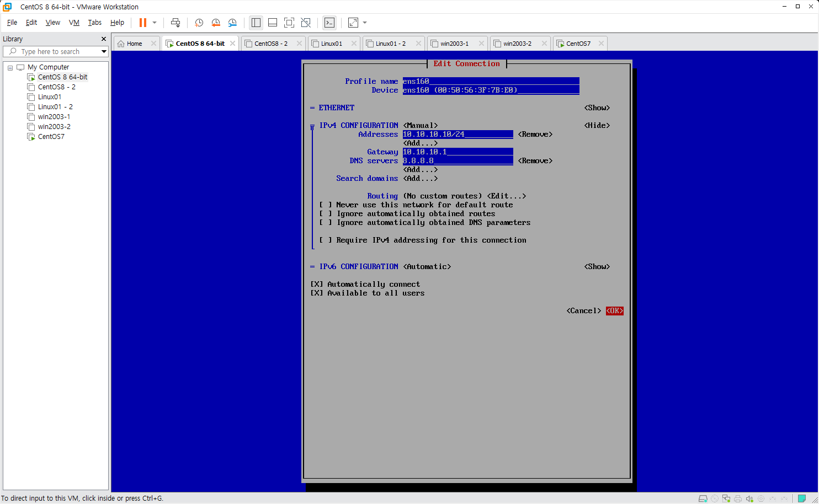Revert VM to previous snapshot icon

coord(216,23)
